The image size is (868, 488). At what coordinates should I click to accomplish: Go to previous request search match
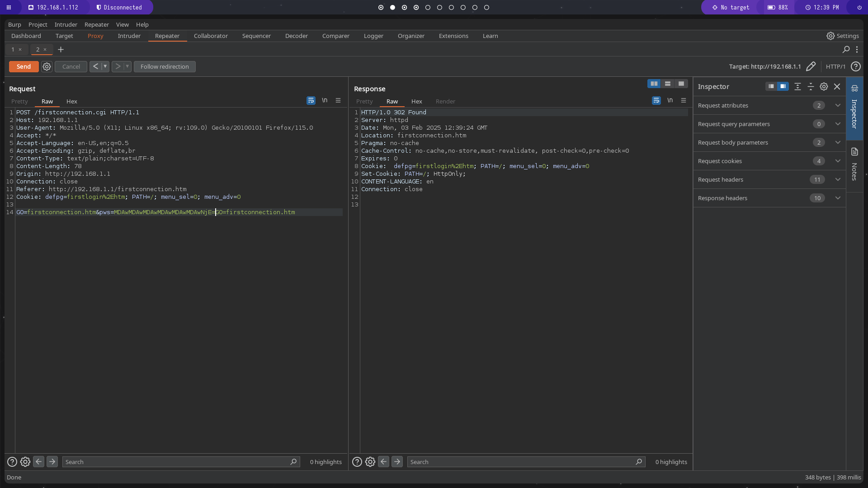(x=39, y=462)
